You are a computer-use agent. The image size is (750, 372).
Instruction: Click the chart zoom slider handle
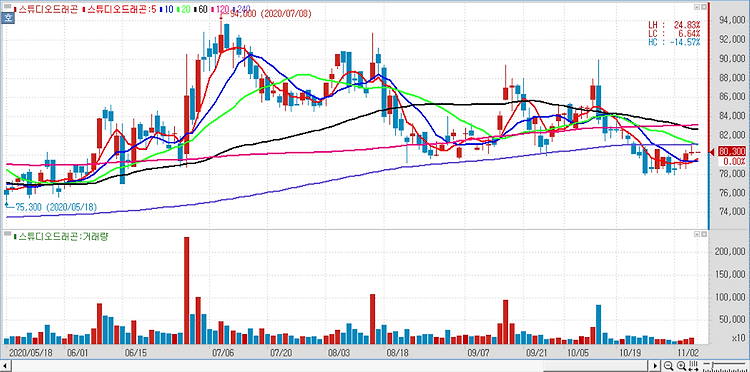point(713,364)
